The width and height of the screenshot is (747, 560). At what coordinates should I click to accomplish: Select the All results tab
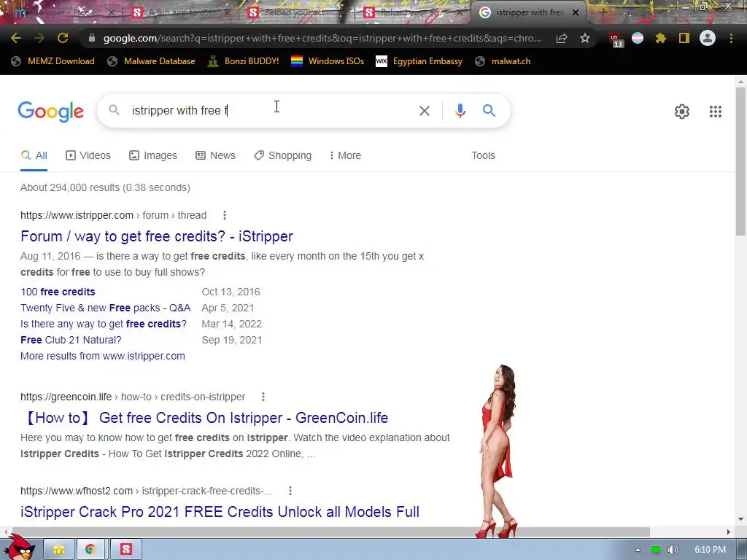point(34,155)
